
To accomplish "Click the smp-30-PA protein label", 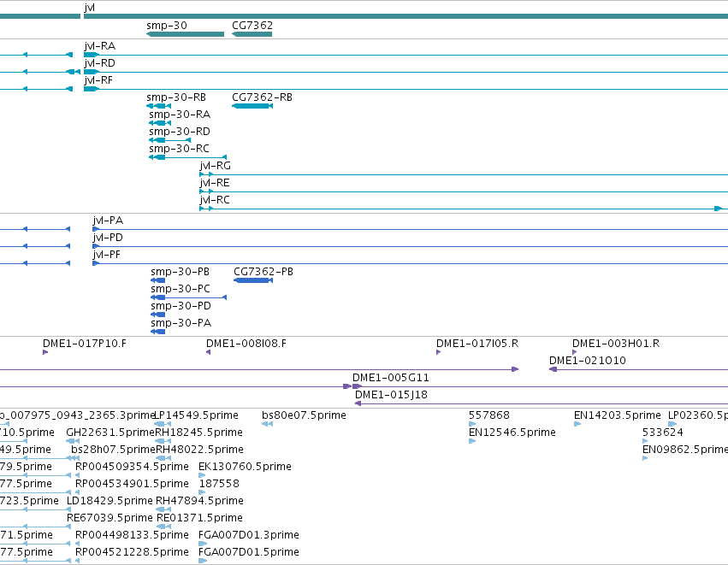I will tap(181, 323).
